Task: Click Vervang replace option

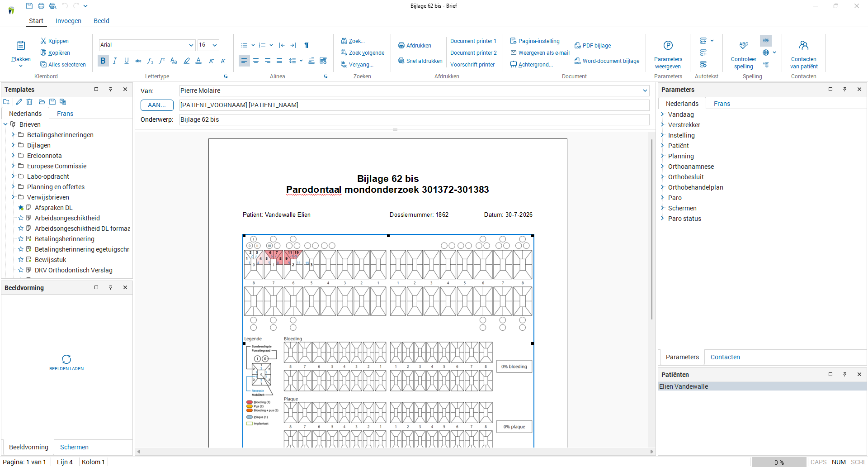Action: pyautogui.click(x=357, y=65)
